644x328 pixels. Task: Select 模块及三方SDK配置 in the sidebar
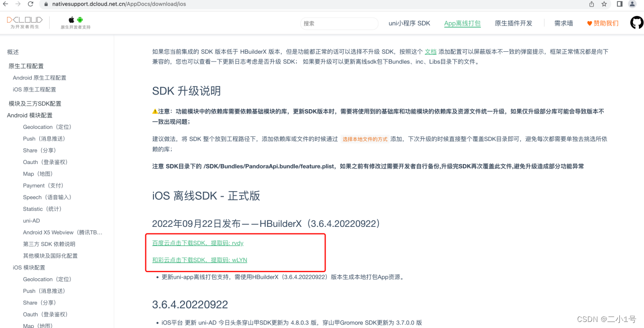(35, 103)
